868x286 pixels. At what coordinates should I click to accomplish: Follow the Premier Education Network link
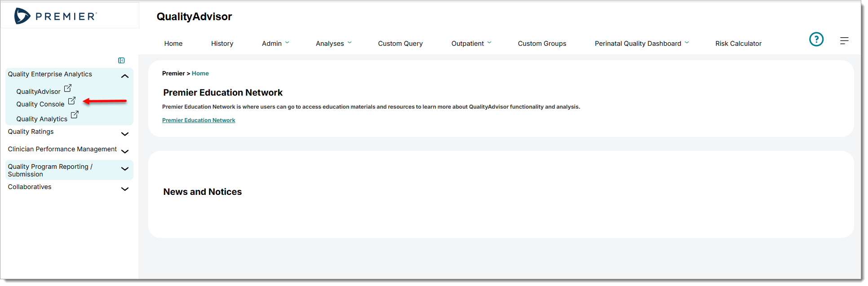[199, 120]
